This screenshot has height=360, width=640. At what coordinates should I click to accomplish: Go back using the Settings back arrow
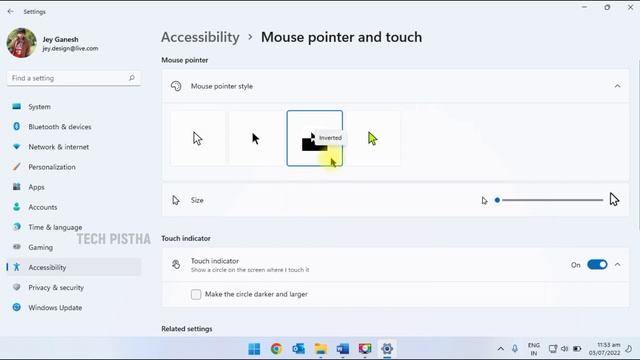point(11,11)
